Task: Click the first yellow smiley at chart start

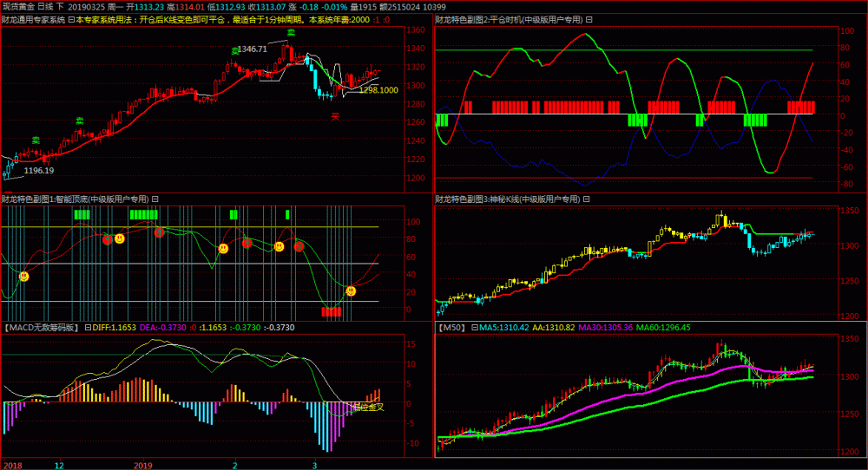Action: [23, 276]
